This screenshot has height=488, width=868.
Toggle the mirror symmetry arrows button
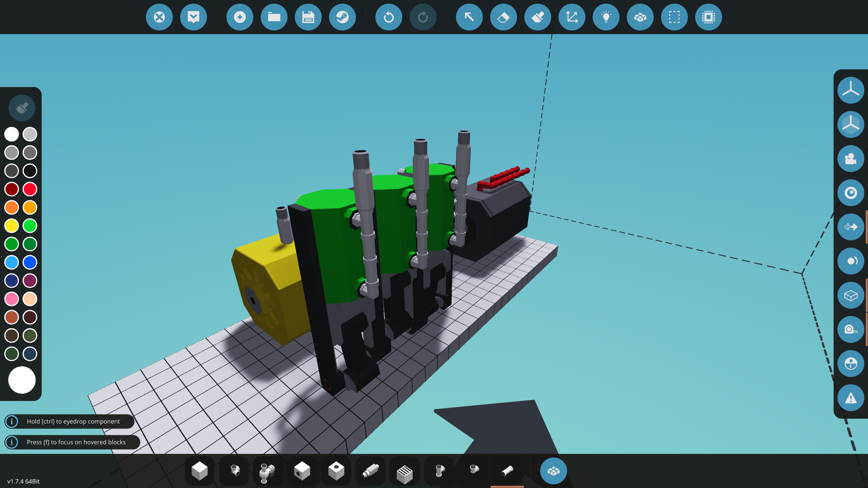850,227
